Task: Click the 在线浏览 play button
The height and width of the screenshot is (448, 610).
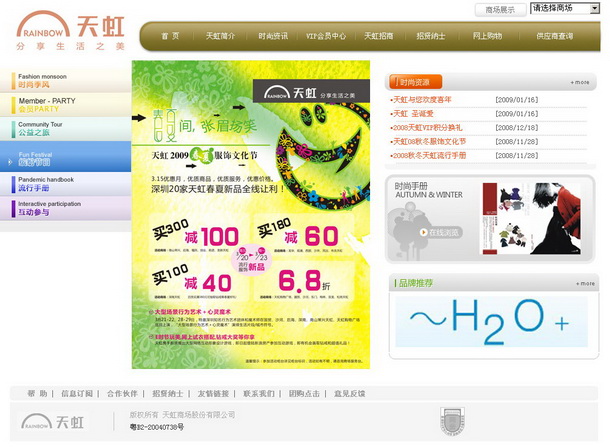Action: click(440, 233)
